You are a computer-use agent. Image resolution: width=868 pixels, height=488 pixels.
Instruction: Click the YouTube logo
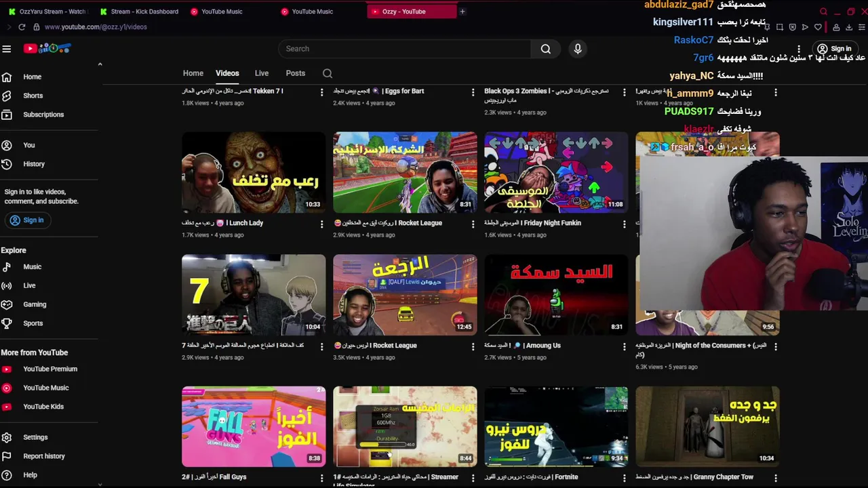click(x=47, y=48)
